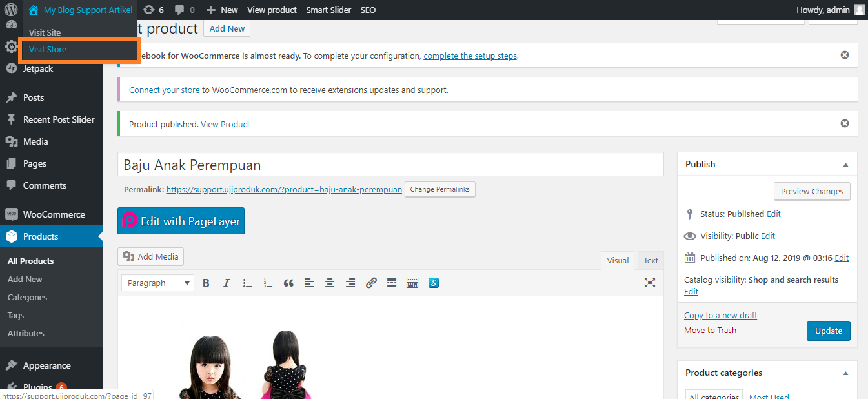The width and height of the screenshot is (868, 399).
Task: Toggle bold formatting in editor toolbar
Action: [x=206, y=283]
